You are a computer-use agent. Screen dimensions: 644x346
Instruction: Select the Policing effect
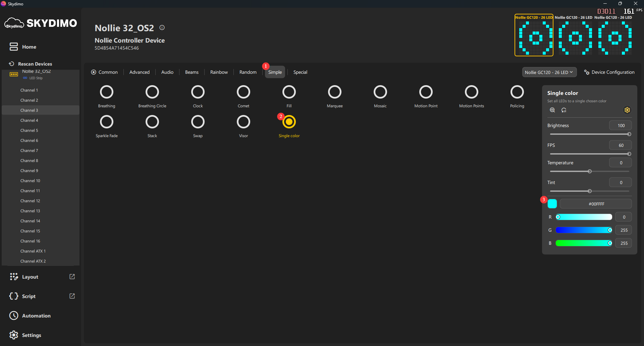[517, 97]
